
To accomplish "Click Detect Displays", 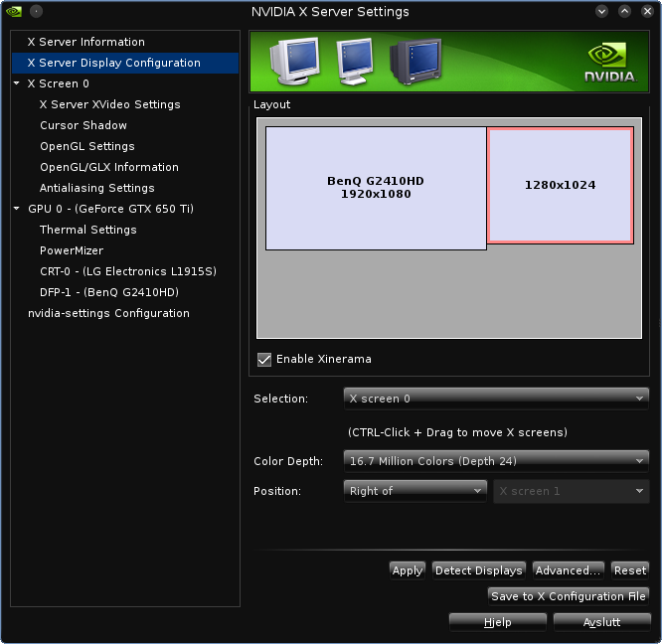I will pyautogui.click(x=479, y=570).
